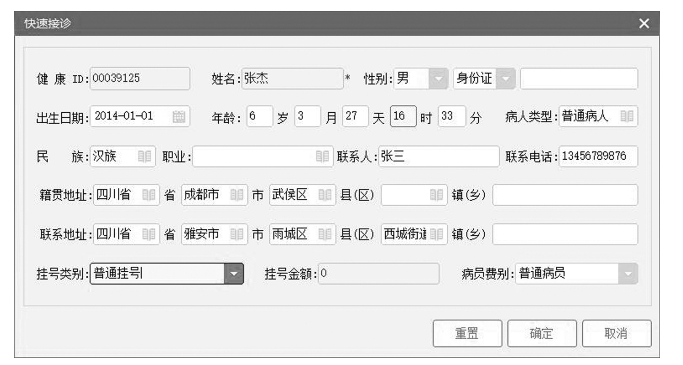
Task: Open 武侯区 district lookup icon
Action: coord(325,195)
